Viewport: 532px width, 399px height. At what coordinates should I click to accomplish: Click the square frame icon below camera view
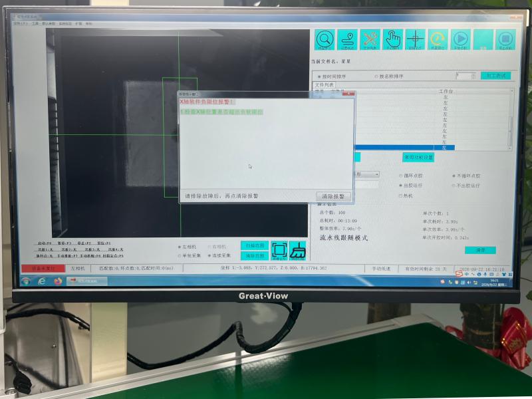(x=279, y=251)
